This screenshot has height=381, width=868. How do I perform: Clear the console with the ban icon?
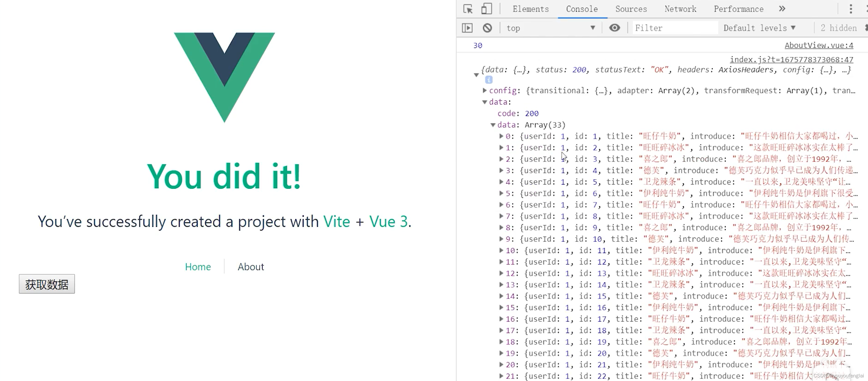pos(487,28)
